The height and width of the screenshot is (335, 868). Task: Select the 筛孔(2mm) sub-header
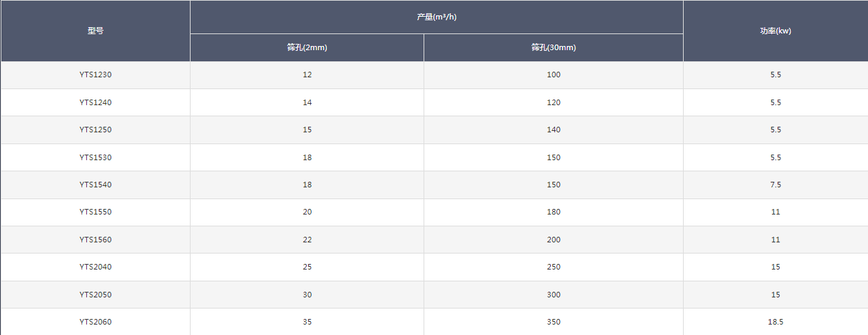307,48
